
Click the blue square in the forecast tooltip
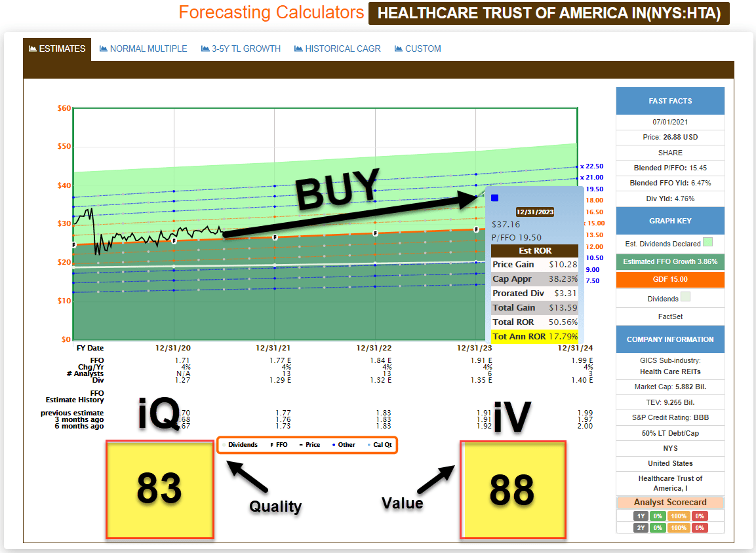494,197
